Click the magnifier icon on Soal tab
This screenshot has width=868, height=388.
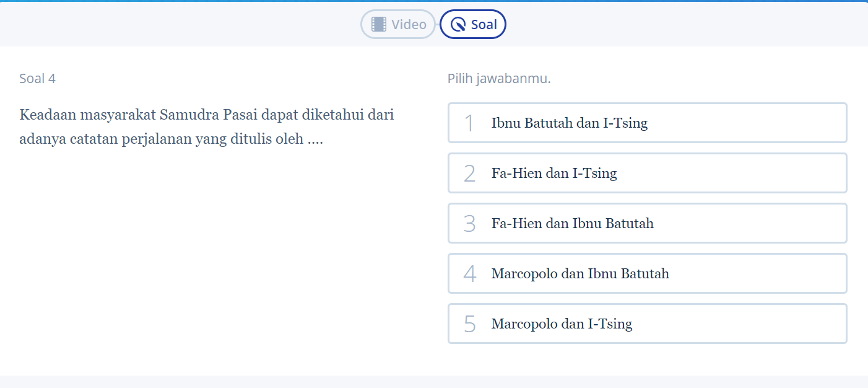[x=458, y=24]
